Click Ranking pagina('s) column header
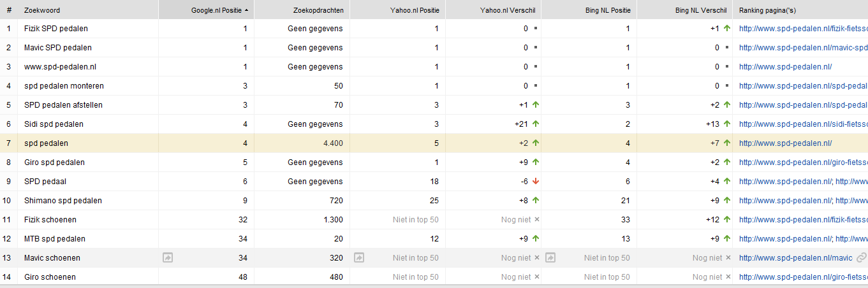This screenshot has height=288, width=868. coord(767,11)
